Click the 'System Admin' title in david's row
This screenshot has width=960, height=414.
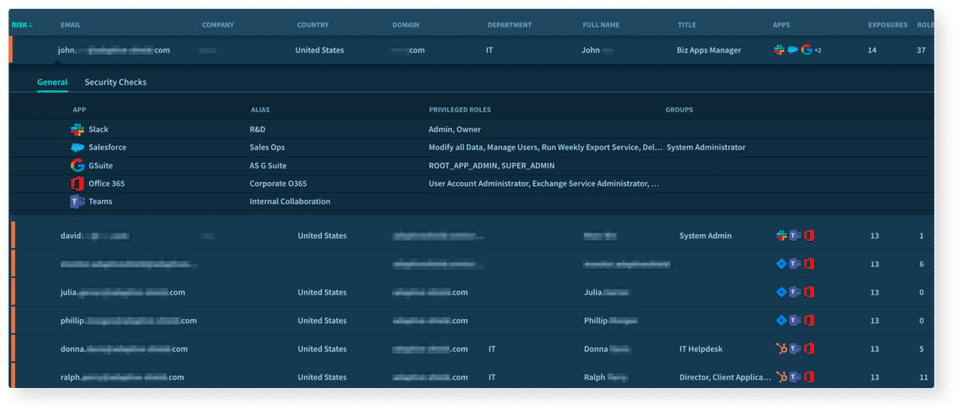[x=705, y=236]
